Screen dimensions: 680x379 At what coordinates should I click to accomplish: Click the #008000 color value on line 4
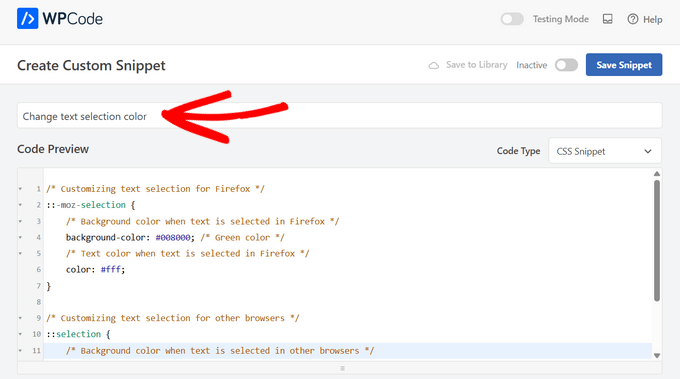[x=173, y=238]
